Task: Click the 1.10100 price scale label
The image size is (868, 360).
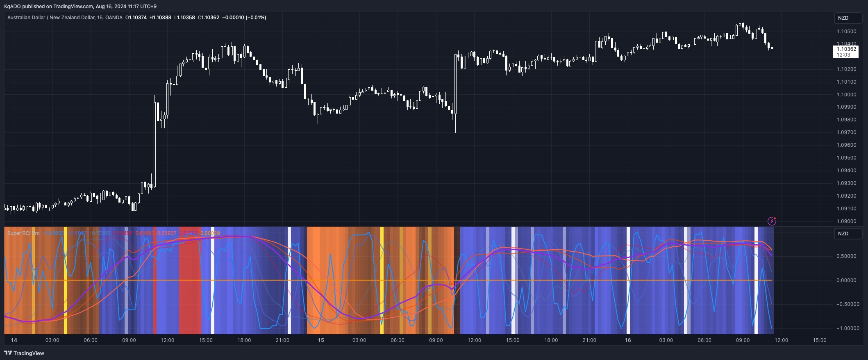Action: coord(846,82)
